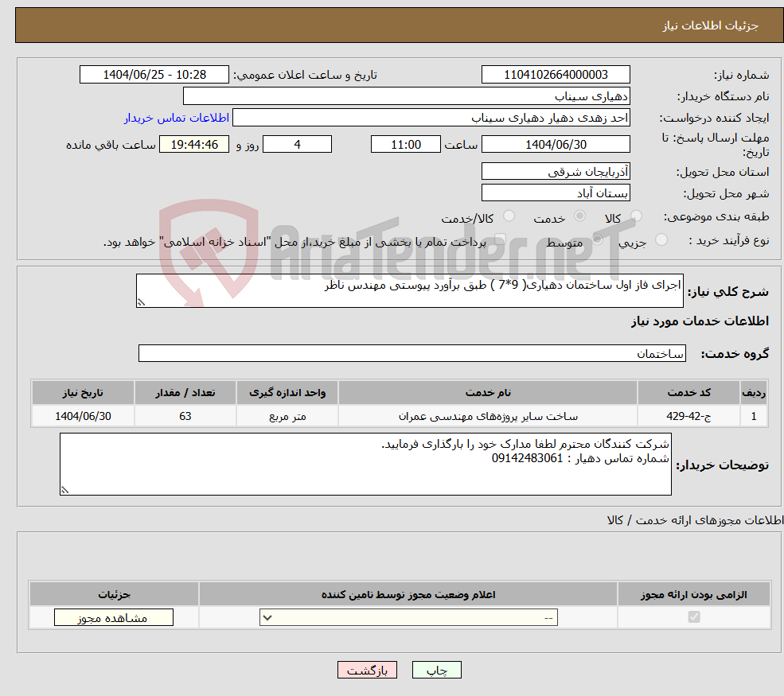Click the remaining days field 4
The height and width of the screenshot is (696, 784).
point(297,145)
